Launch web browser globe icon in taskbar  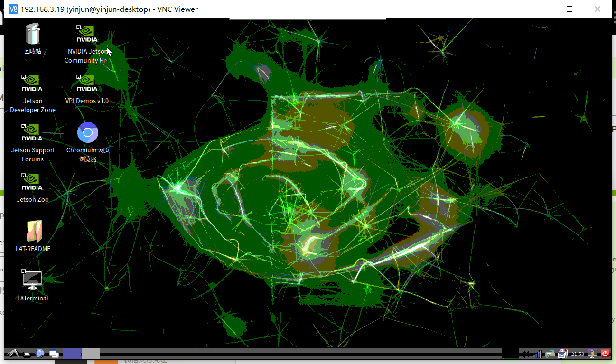click(40, 353)
